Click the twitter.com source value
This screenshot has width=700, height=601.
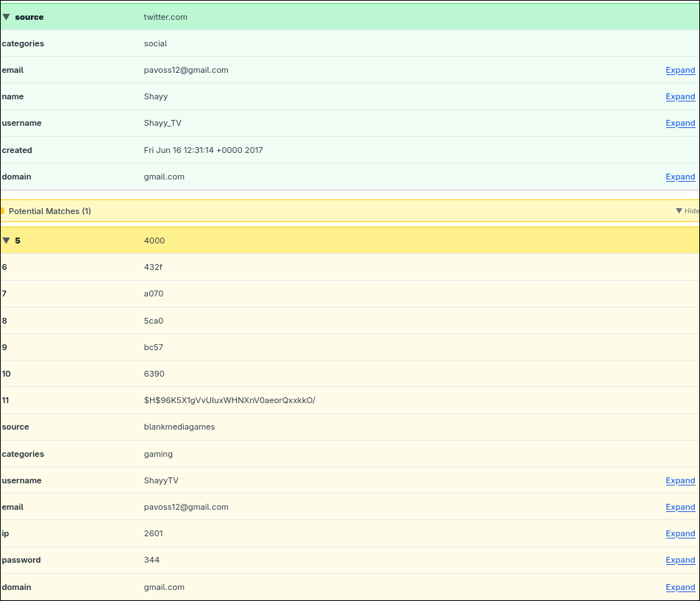pyautogui.click(x=165, y=17)
